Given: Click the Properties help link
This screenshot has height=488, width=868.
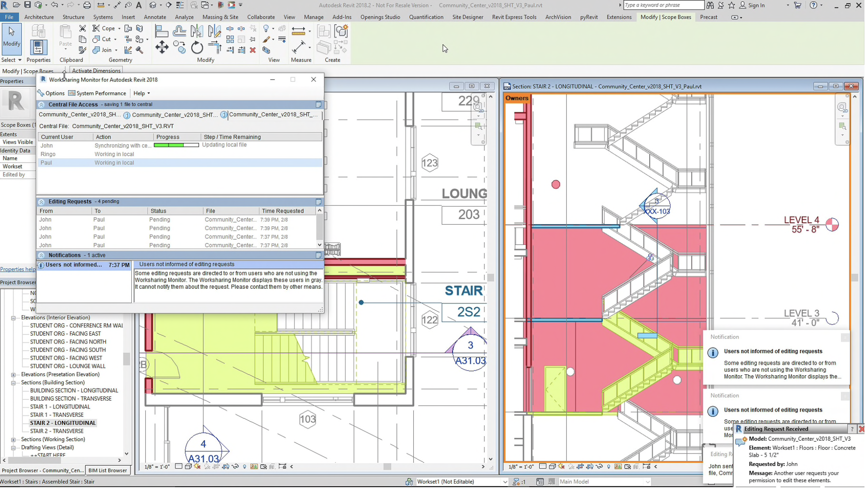Looking at the screenshot, I should [x=18, y=269].
